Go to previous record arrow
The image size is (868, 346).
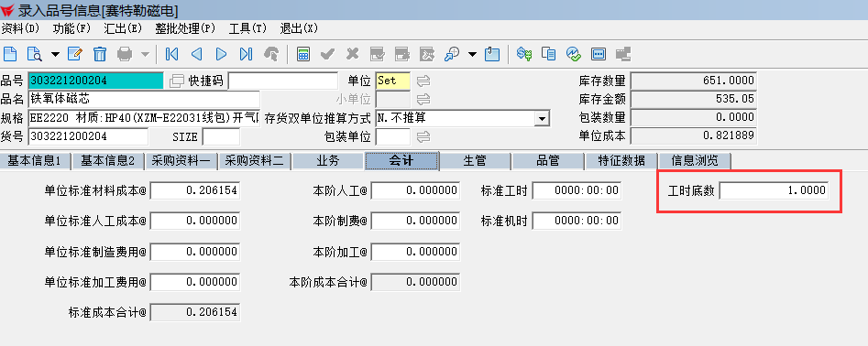[x=196, y=54]
